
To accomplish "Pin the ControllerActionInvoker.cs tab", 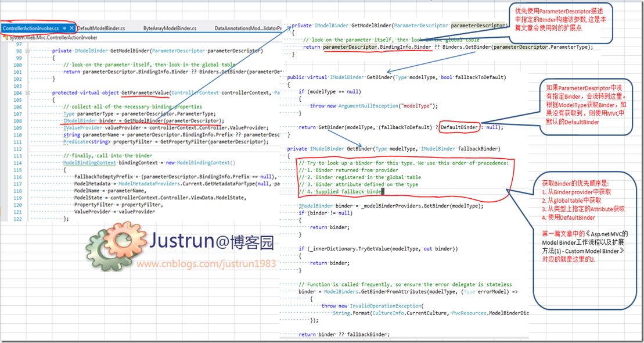I will (65, 28).
